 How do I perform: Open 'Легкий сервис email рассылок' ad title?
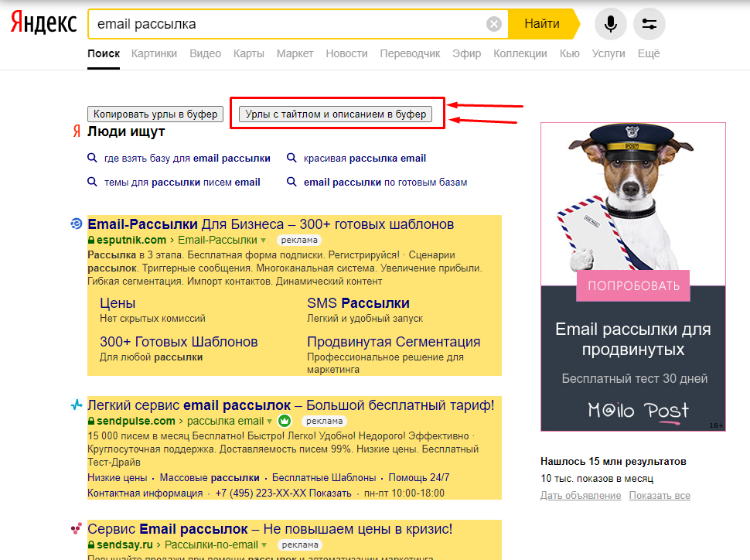[291, 405]
